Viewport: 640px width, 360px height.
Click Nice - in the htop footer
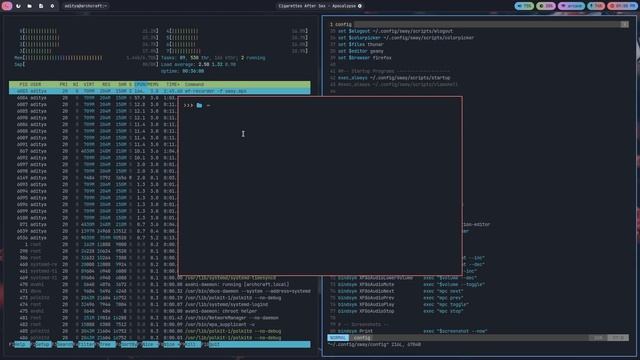click(x=150, y=344)
